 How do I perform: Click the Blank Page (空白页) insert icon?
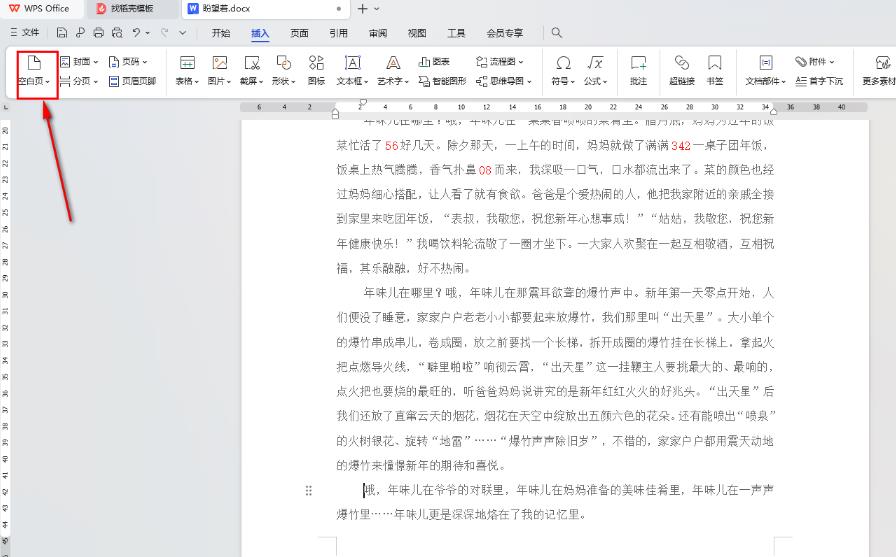click(x=34, y=63)
